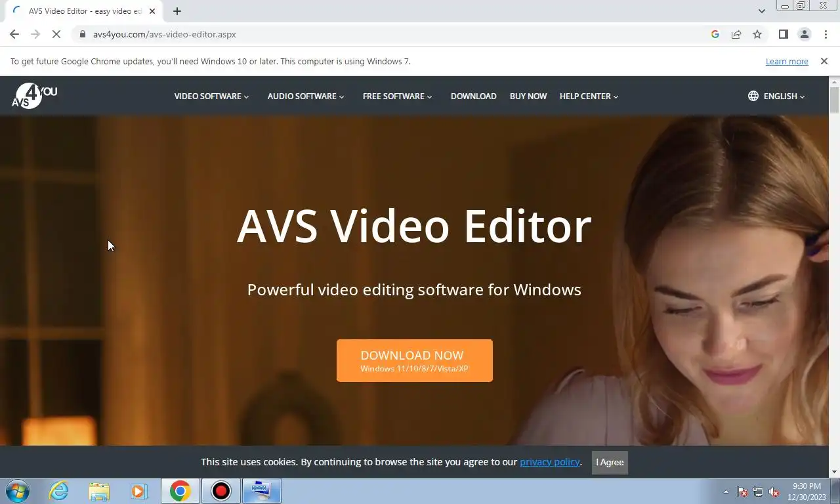This screenshot has height=504, width=840.
Task: Dismiss the Chrome update notification bar
Action: point(824,61)
